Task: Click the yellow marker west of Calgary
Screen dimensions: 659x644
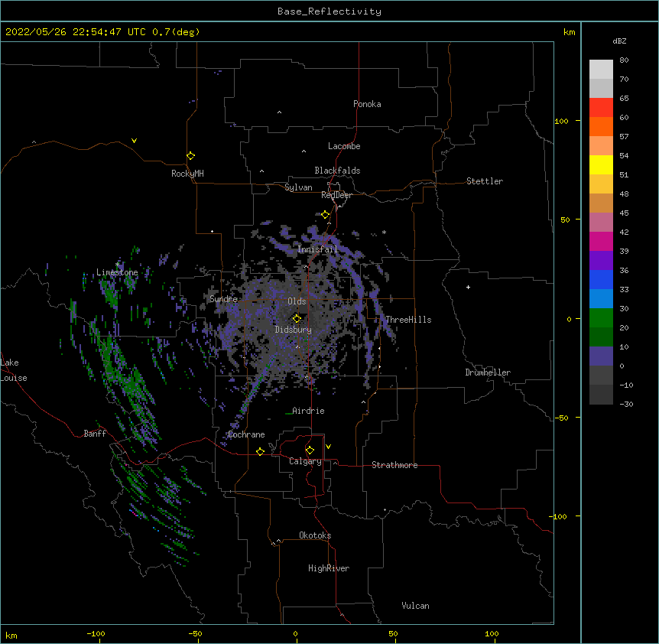Action: [260, 451]
